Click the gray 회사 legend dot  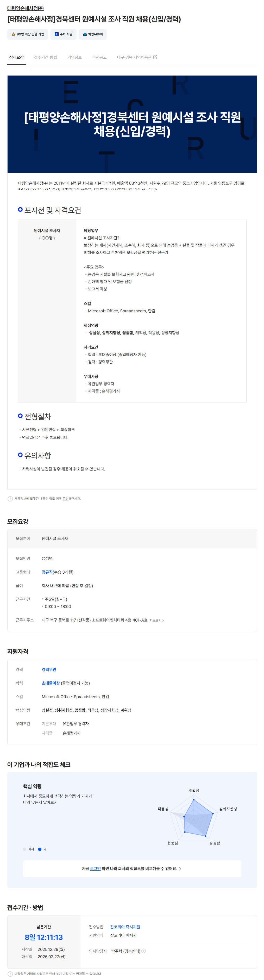(25, 849)
